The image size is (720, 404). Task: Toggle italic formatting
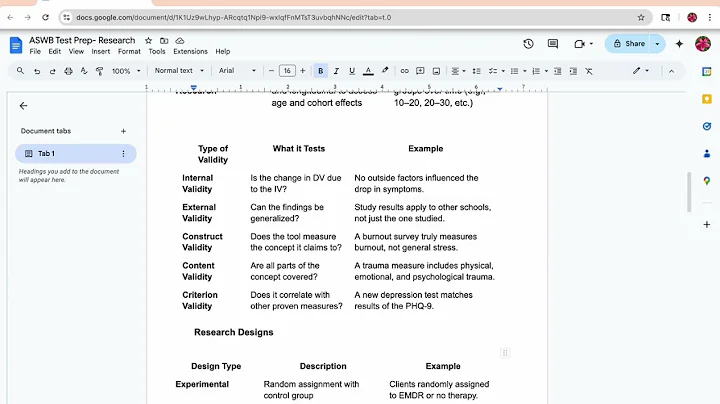336,71
